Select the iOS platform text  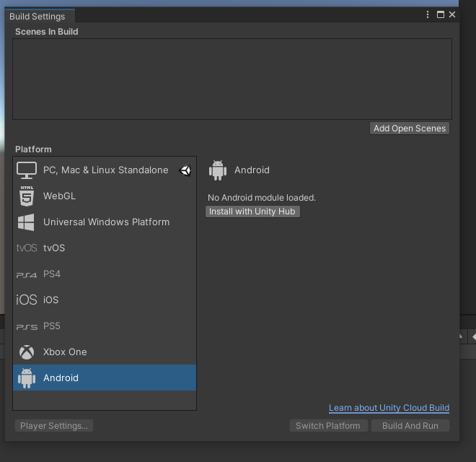pyautogui.click(x=50, y=300)
